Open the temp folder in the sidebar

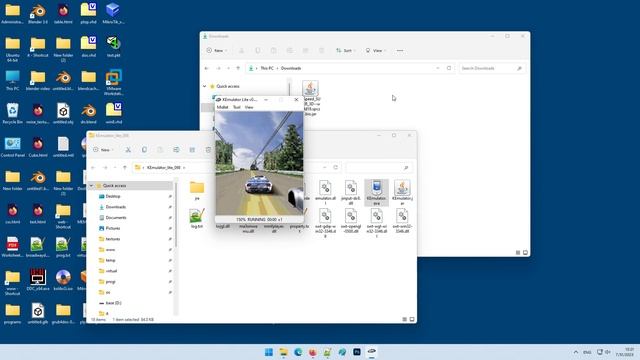pos(111,260)
